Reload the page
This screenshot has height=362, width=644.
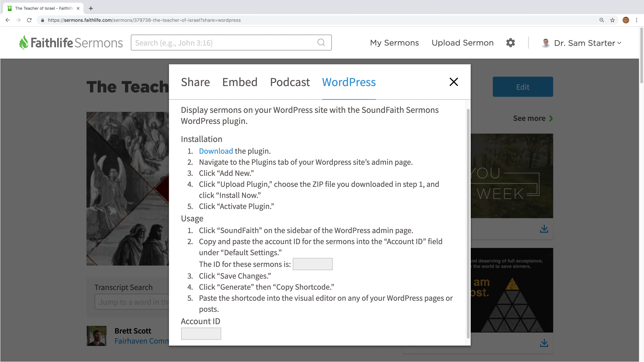(x=29, y=20)
